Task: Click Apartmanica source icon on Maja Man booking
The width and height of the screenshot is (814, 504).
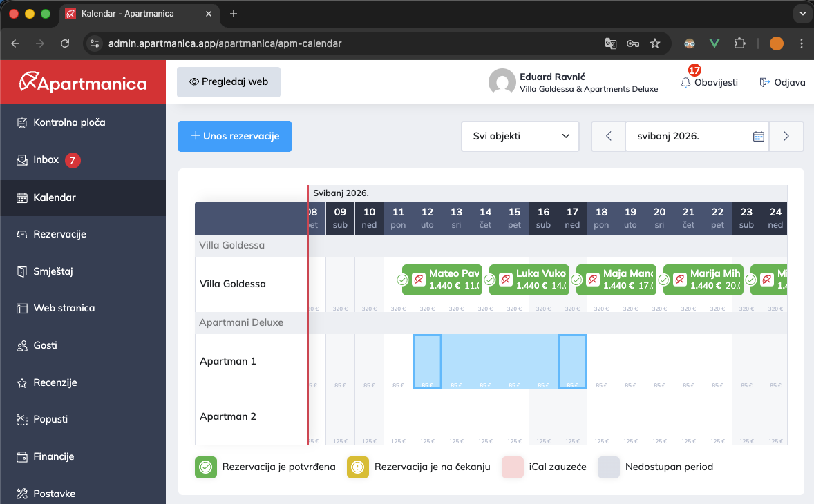Action: 592,280
